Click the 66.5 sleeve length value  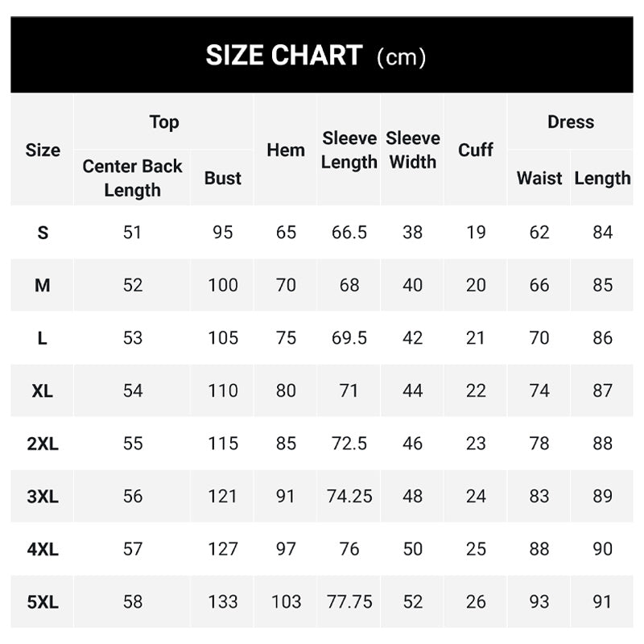(x=349, y=233)
